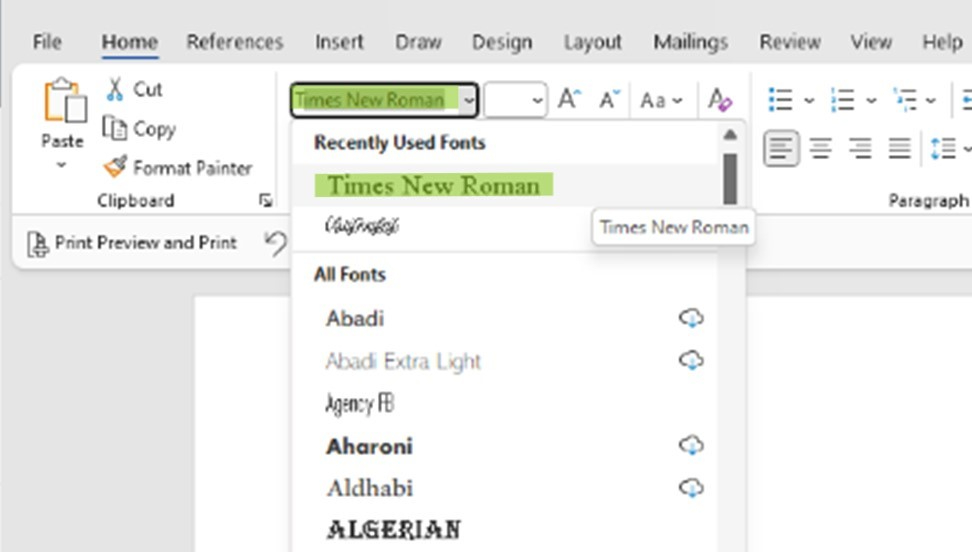Click the Copy icon
972x552 pixels.
115,129
